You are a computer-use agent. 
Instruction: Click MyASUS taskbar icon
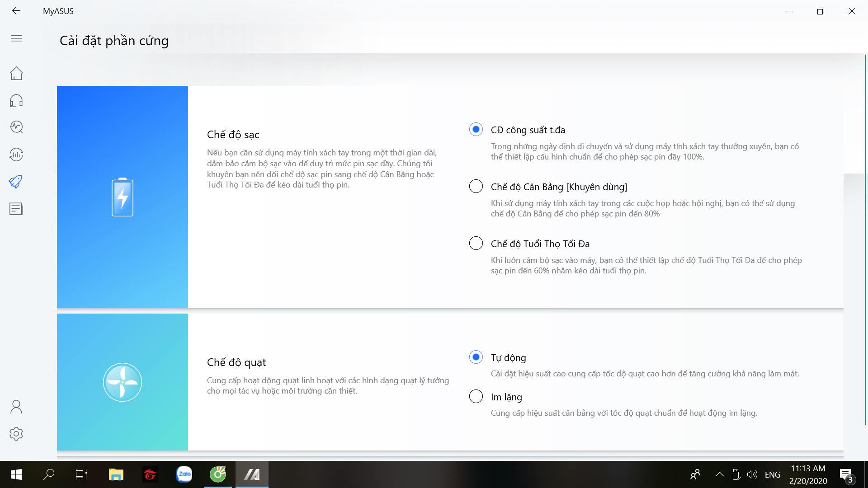pyautogui.click(x=252, y=474)
